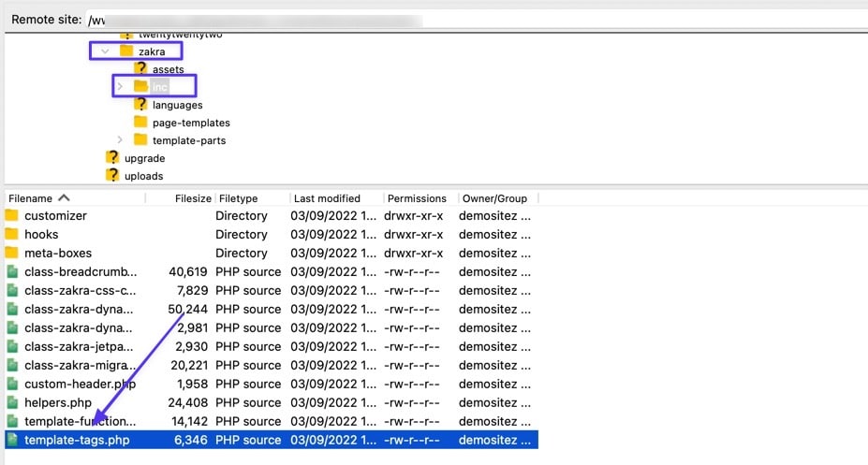
Task: Click the hooks directory folder icon
Action: 12,235
